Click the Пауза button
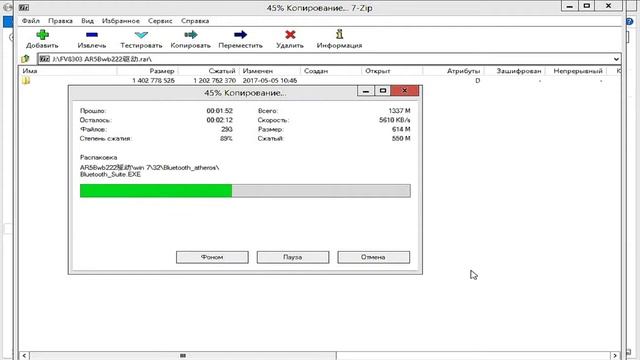640x360 pixels. tap(293, 257)
